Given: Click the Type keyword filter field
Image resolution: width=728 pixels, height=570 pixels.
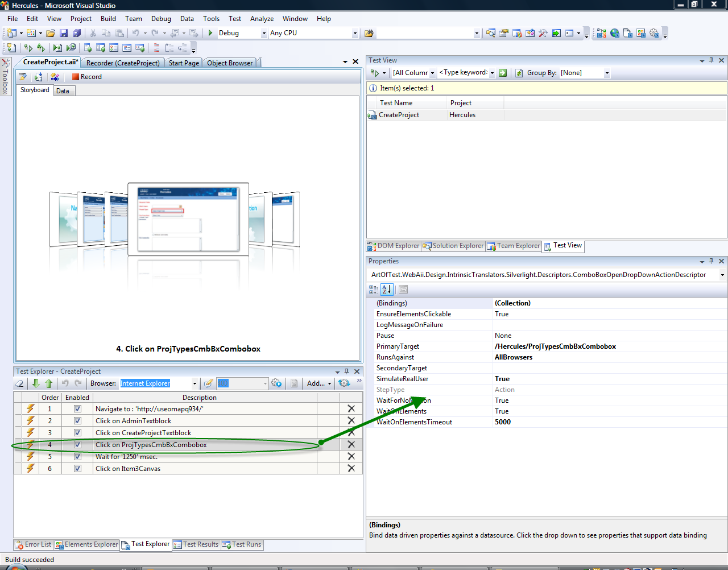Looking at the screenshot, I should [x=463, y=73].
